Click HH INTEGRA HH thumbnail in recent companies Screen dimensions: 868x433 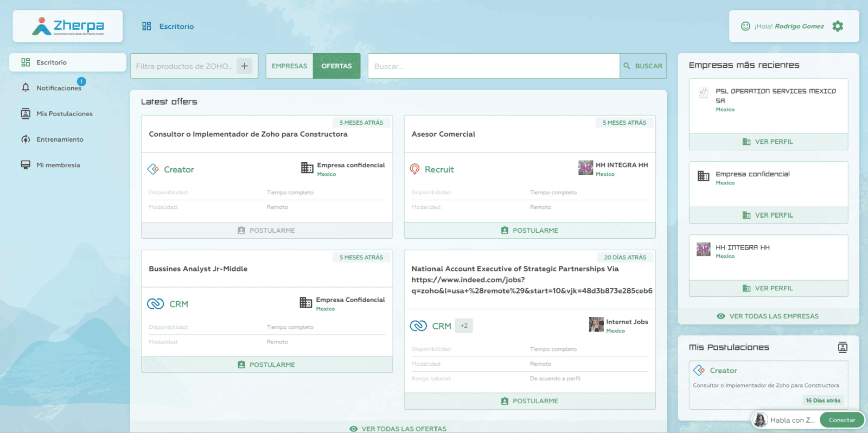tap(704, 249)
